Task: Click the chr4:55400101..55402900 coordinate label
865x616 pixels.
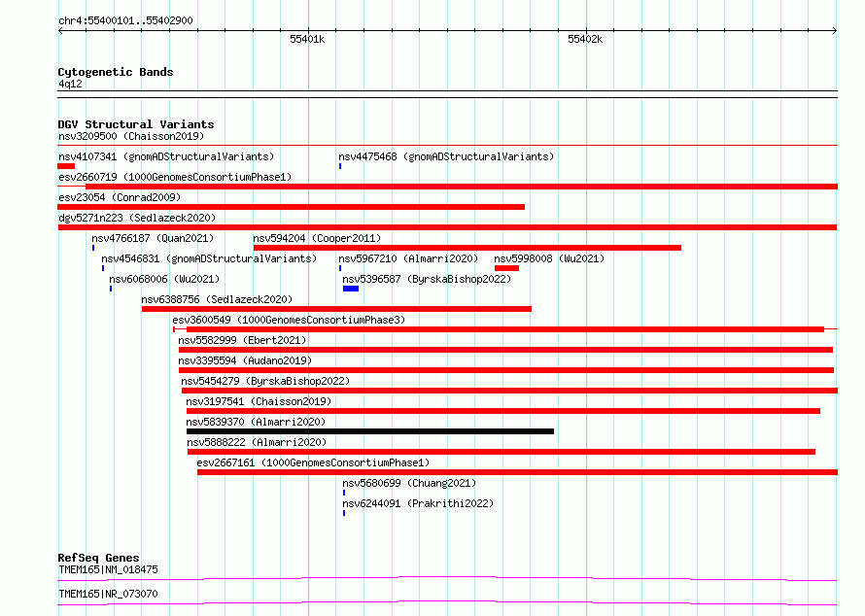Action: point(125,21)
